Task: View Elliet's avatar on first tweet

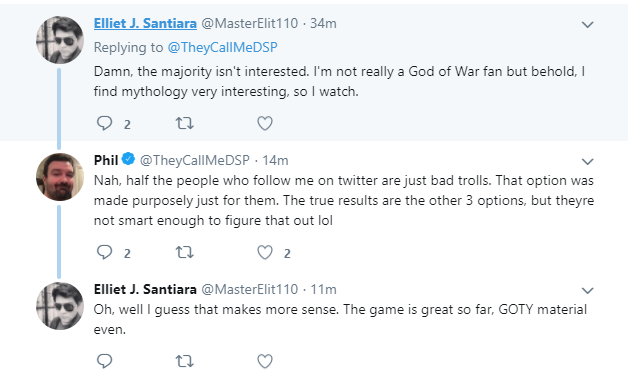Action: click(60, 40)
